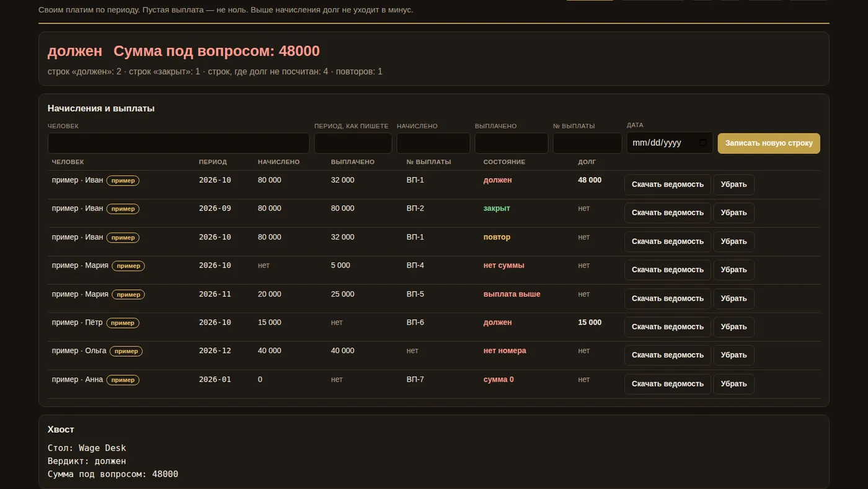868x489 pixels.
Task: Remove Иван's 2026-09 закрыт row
Action: [x=733, y=213]
